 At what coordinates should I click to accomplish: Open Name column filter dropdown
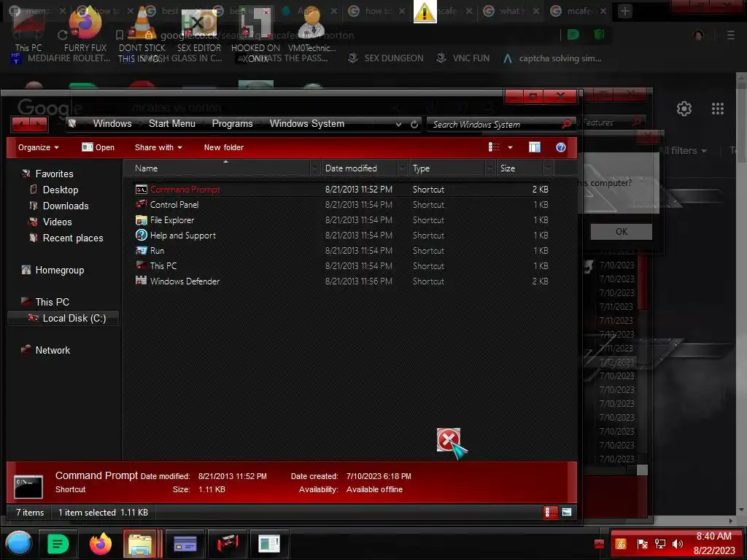point(315,168)
